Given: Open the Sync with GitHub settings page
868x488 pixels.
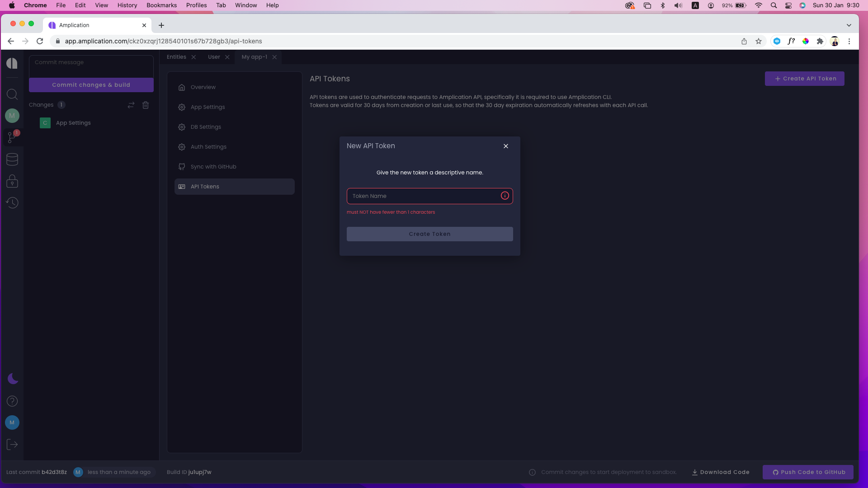Looking at the screenshot, I should point(213,166).
